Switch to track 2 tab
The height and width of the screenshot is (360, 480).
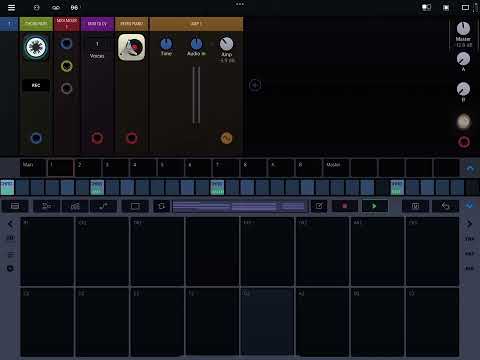88,167
